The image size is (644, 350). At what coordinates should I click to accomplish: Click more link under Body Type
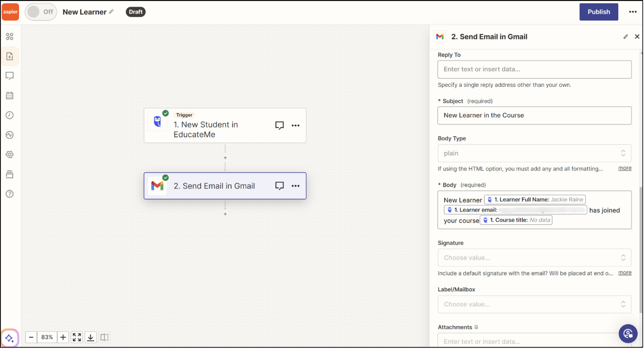[x=625, y=168]
